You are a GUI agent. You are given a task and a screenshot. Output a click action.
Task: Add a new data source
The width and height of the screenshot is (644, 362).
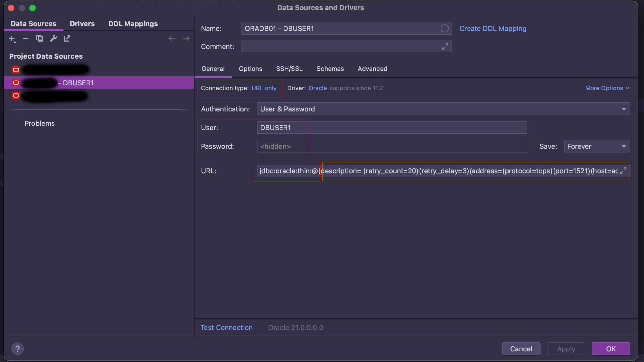pos(12,38)
